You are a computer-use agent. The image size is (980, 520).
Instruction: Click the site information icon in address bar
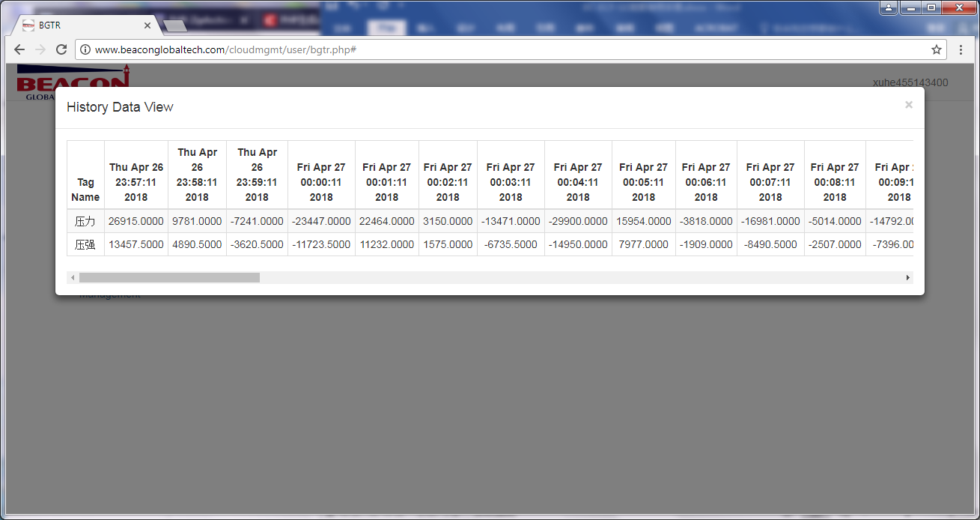pos(85,49)
